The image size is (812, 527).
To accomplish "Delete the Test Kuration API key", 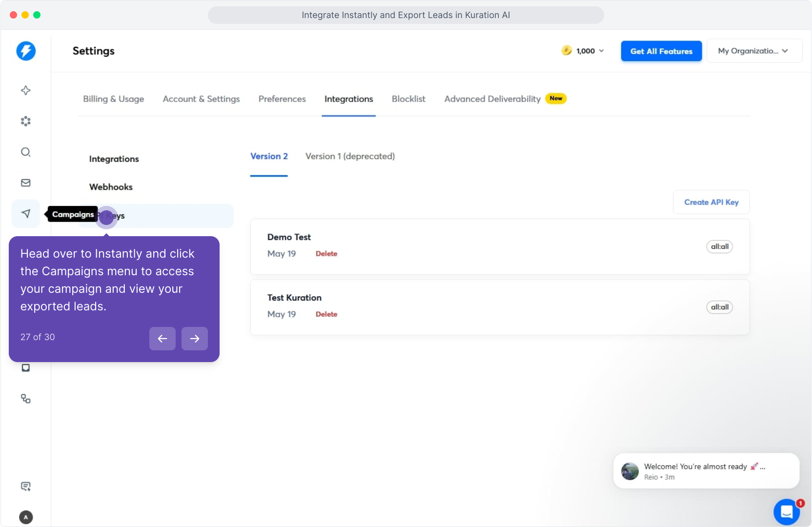I will [x=326, y=314].
